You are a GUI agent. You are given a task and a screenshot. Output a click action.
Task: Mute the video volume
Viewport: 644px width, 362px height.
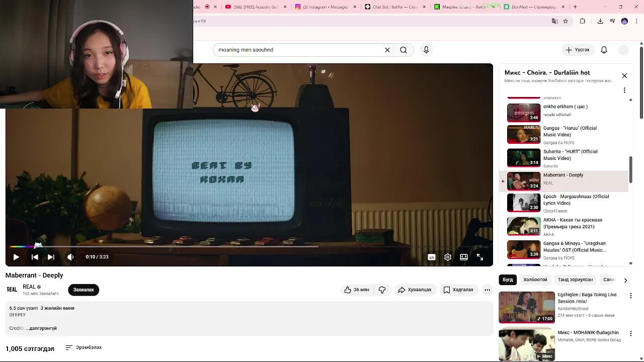pos(70,257)
